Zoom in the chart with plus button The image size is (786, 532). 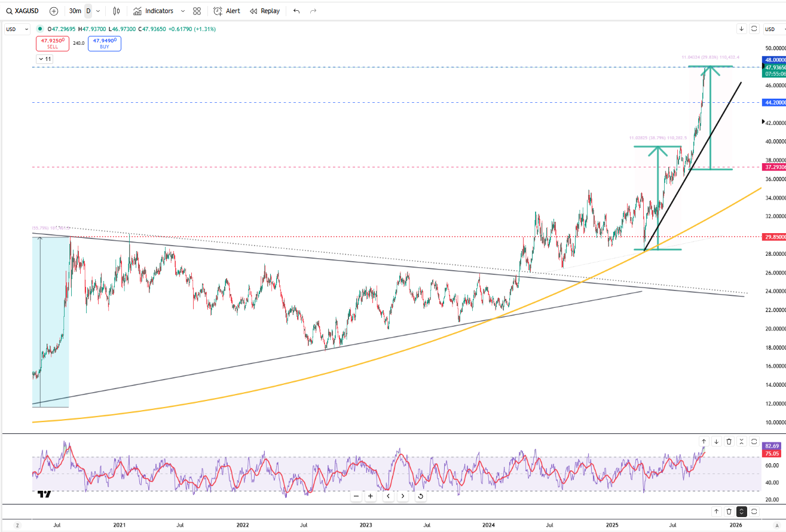[371, 496]
